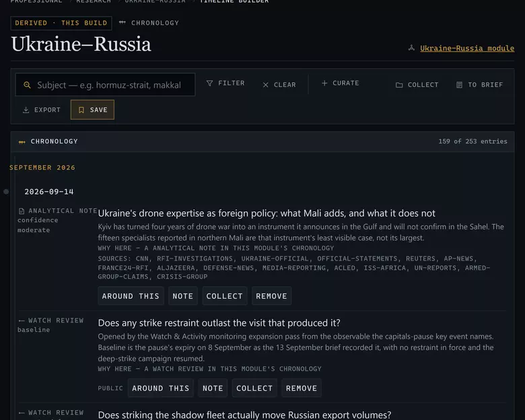Screen dimensions: 525x420
Task: Remove the strike restraint watch review
Action: 302,388
